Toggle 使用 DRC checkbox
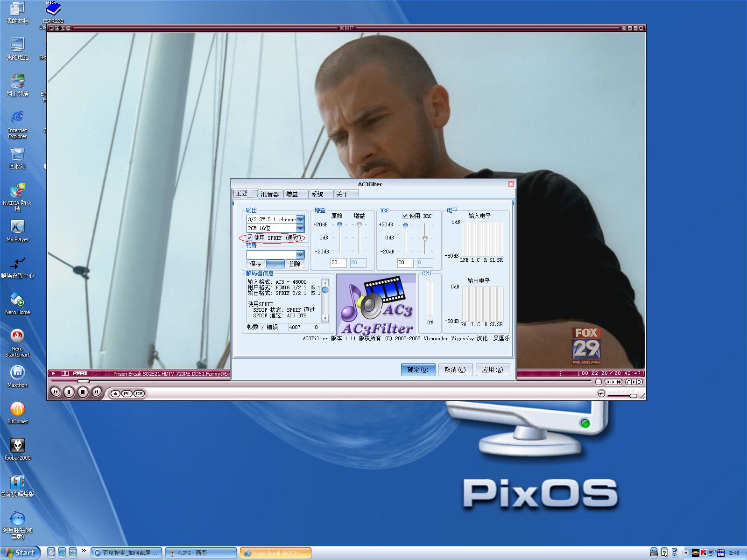Screen dimensions: 747x560 click(405, 216)
